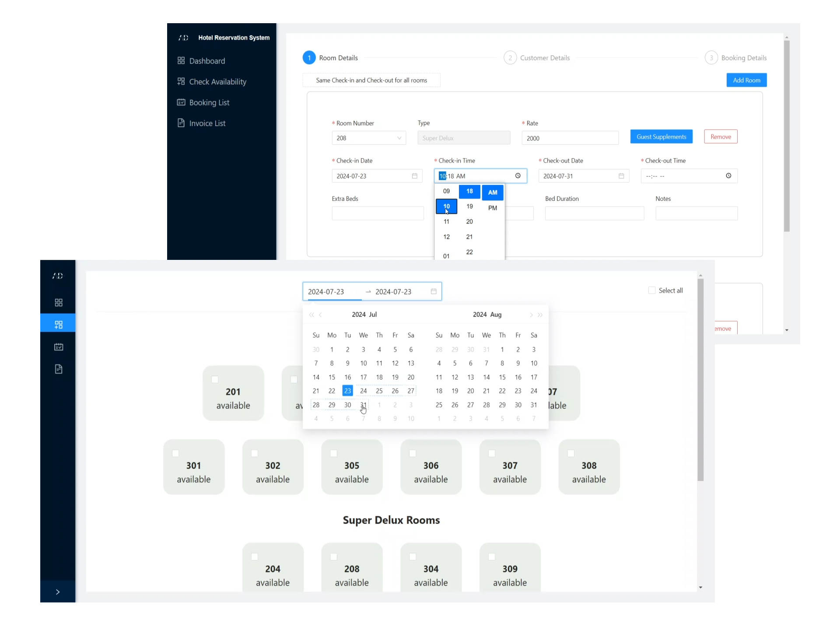Viewport: 840px width, 630px height.
Task: Click the check-out time clock icon
Action: 728,176
